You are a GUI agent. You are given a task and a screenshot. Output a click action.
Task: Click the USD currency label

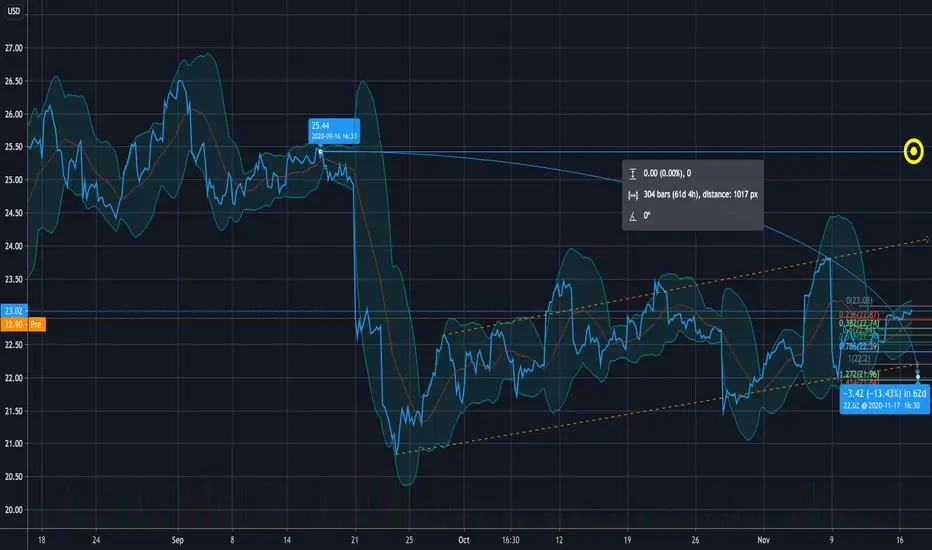tap(14, 11)
